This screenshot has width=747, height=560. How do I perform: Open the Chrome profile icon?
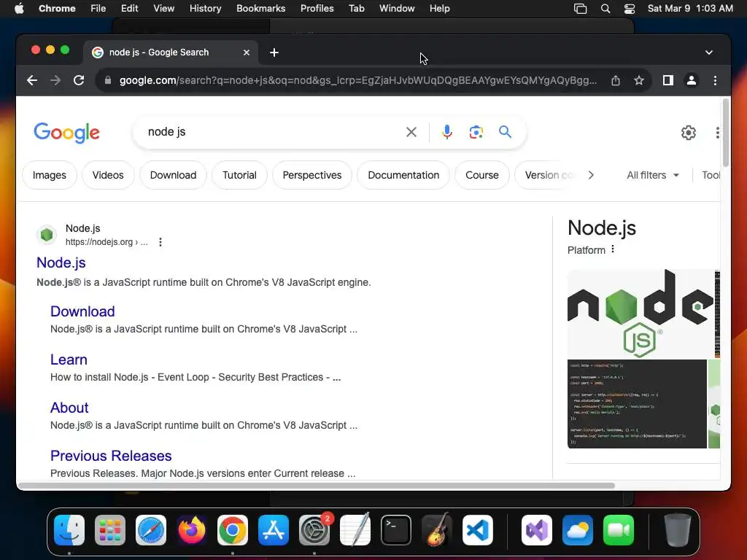pyautogui.click(x=692, y=80)
